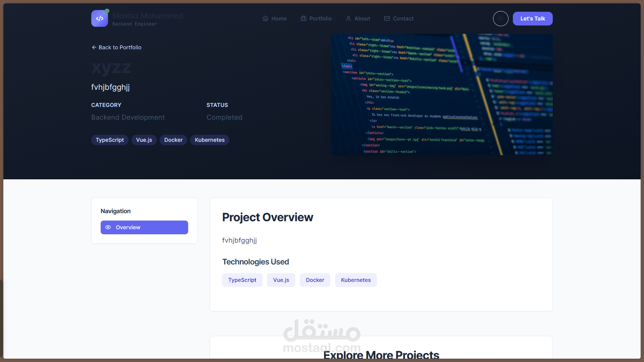Image resolution: width=644 pixels, height=362 pixels.
Task: Click the Home house icon
Action: pyautogui.click(x=265, y=18)
